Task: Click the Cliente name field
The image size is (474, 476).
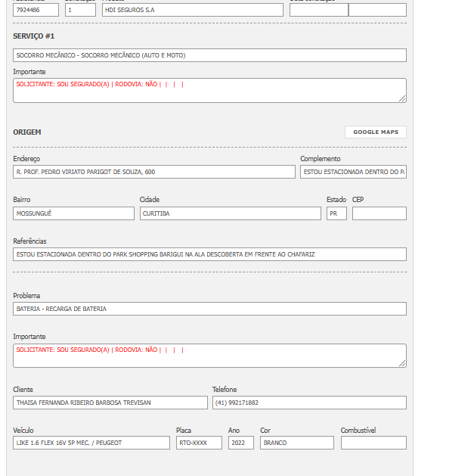Action: [x=110, y=403]
